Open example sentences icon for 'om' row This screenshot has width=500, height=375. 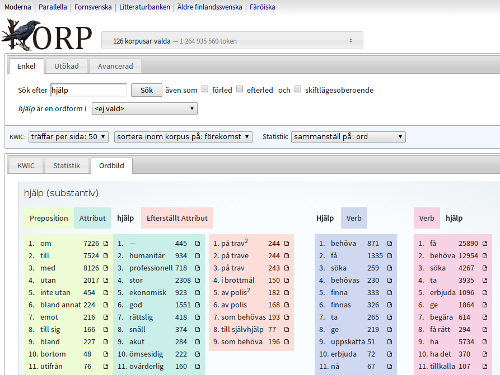[106, 244]
